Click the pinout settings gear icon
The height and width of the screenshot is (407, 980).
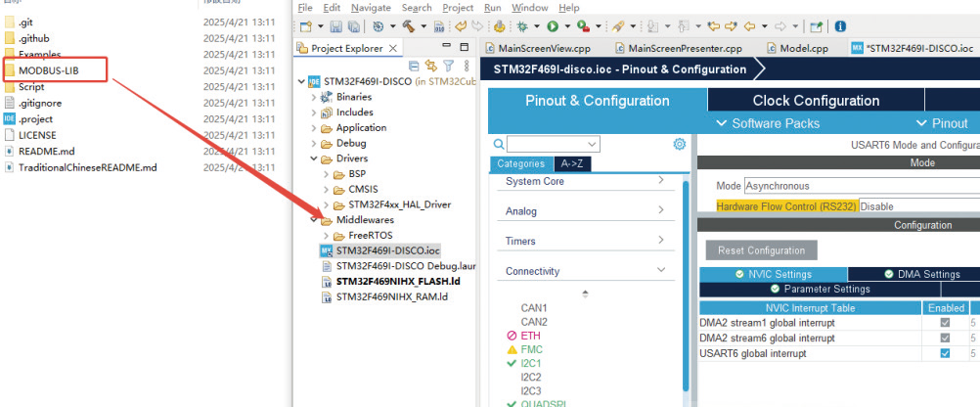(680, 144)
